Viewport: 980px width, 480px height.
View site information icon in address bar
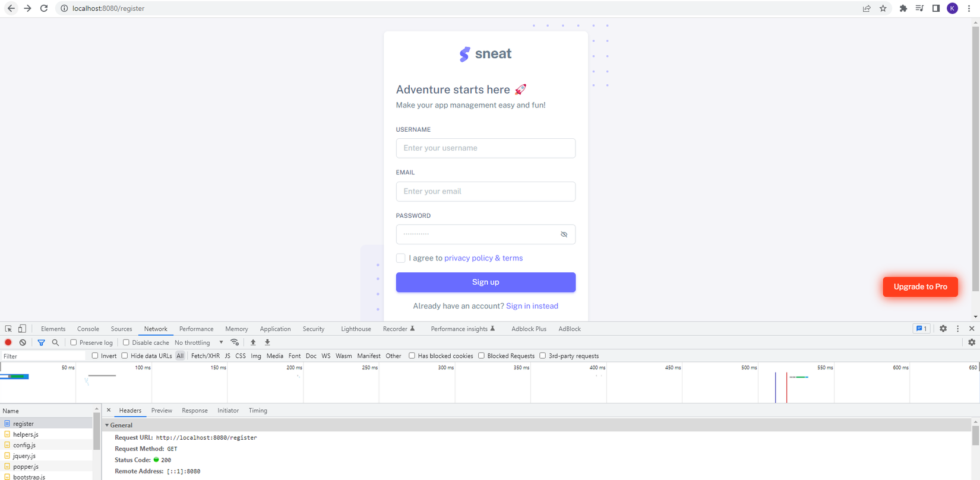point(64,8)
